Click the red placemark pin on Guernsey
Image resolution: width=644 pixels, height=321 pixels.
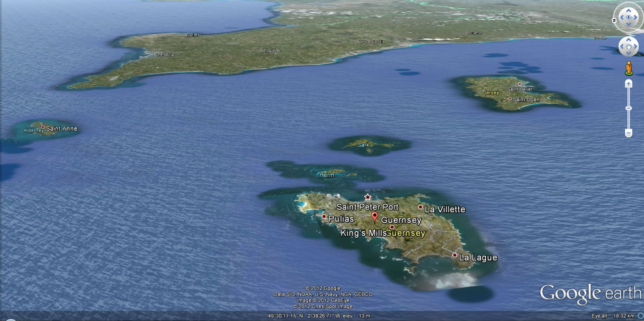tap(375, 217)
